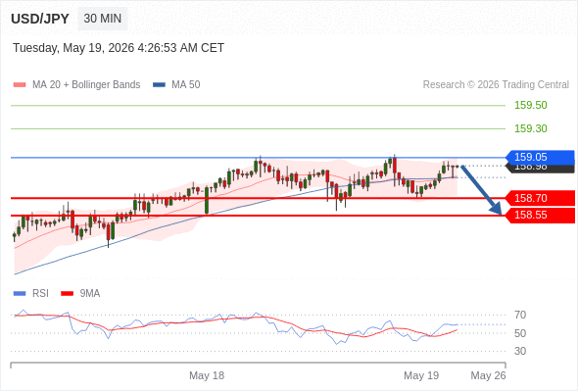The width and height of the screenshot is (578, 392).
Task: Click the 159.50 green resistance label
Action: click(531, 105)
